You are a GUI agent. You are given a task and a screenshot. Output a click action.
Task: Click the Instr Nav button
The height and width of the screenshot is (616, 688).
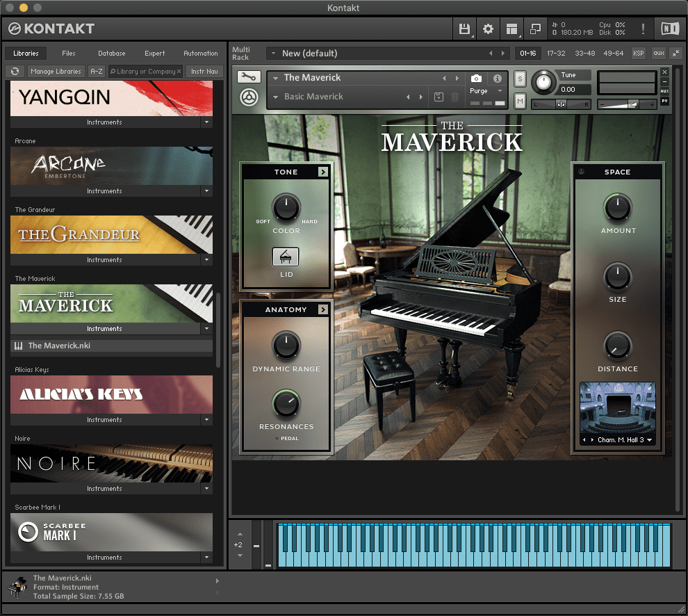[204, 72]
